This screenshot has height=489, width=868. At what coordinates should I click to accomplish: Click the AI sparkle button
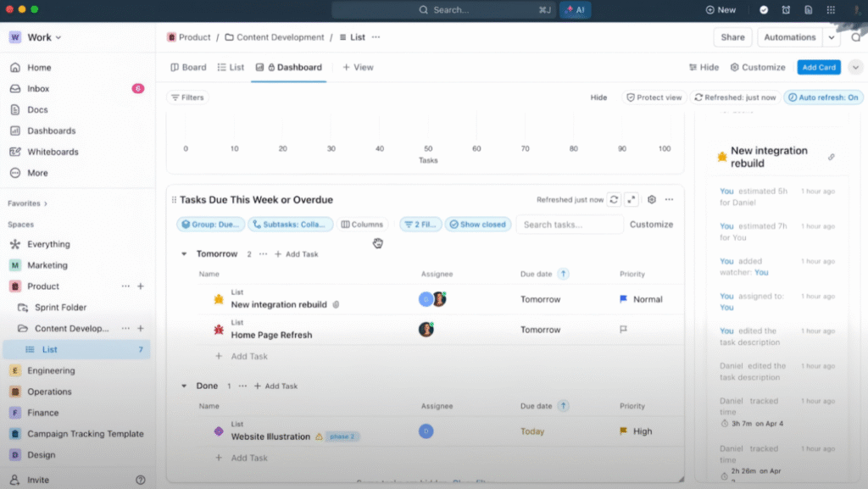click(576, 10)
